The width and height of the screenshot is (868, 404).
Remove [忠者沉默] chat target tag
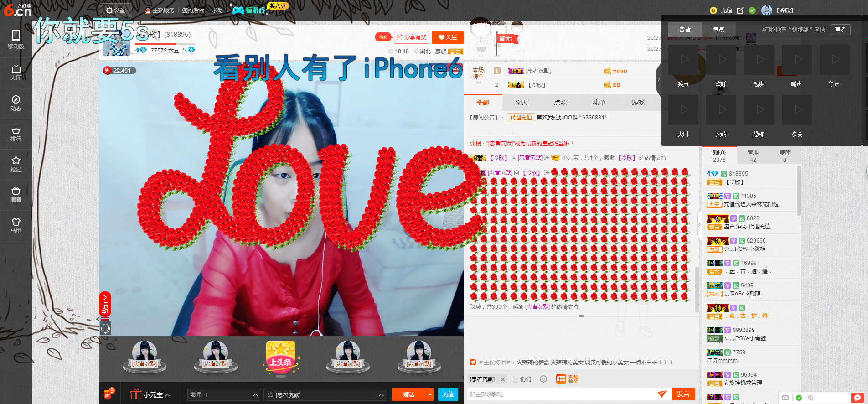[503, 379]
